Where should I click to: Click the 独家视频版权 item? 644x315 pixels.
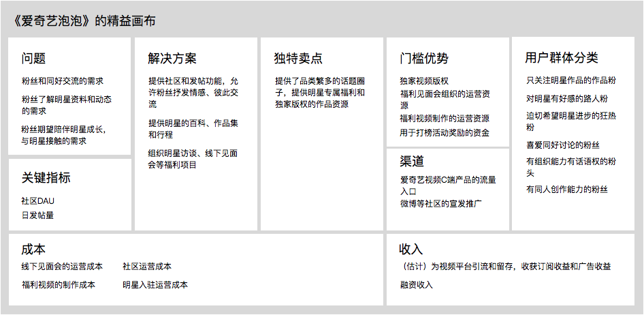pos(424,81)
